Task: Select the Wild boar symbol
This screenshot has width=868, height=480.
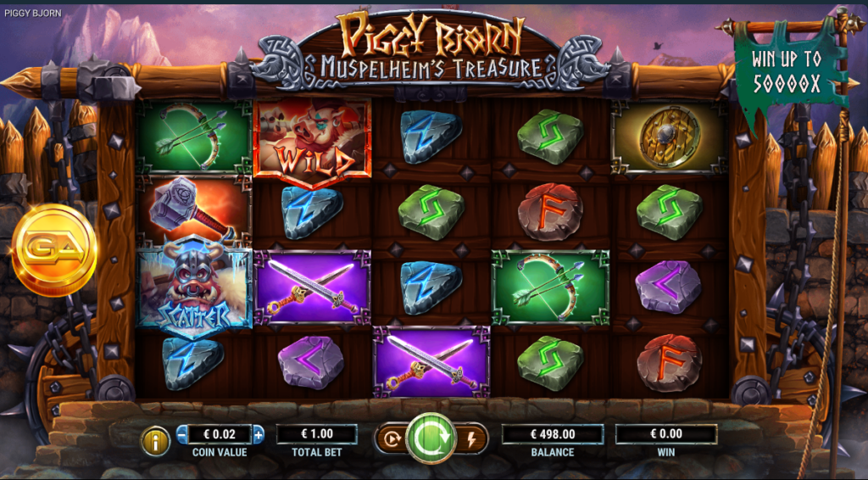Action: pyautogui.click(x=313, y=142)
